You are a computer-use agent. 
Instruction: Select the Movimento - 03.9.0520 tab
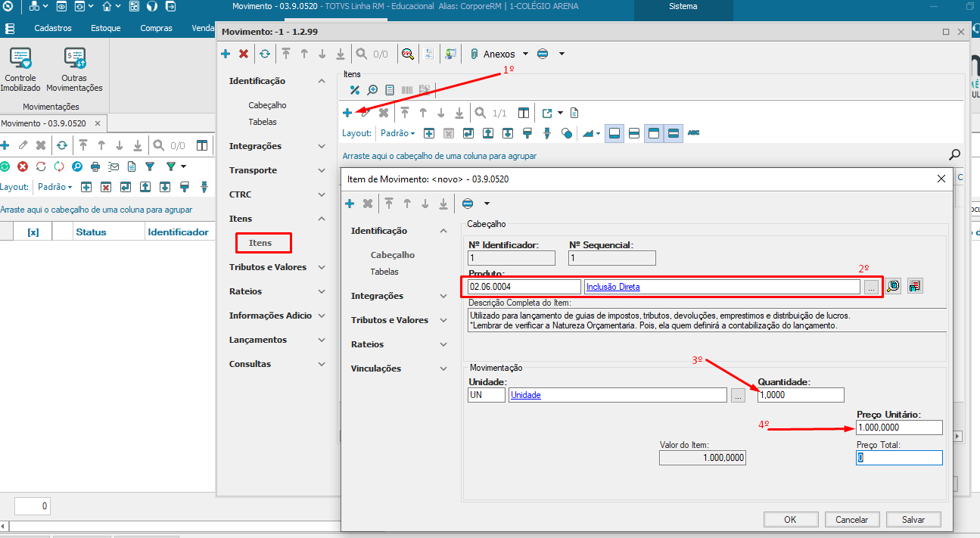click(44, 123)
